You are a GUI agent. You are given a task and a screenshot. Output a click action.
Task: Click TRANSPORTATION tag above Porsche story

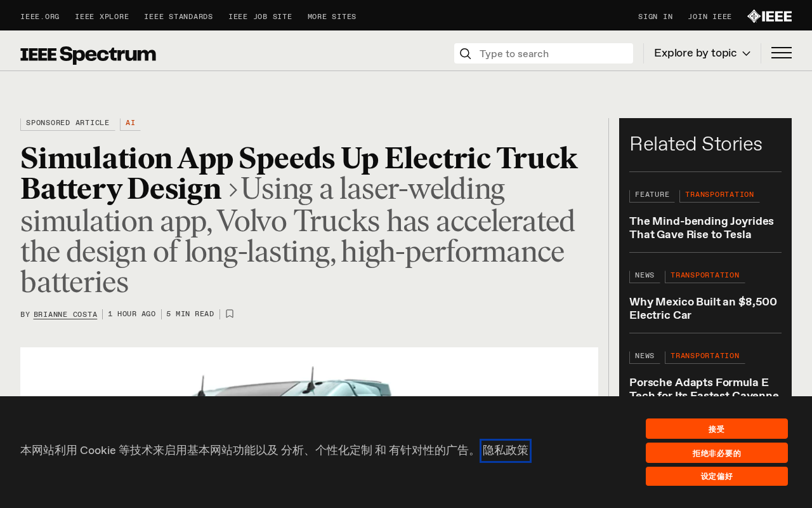point(705,357)
